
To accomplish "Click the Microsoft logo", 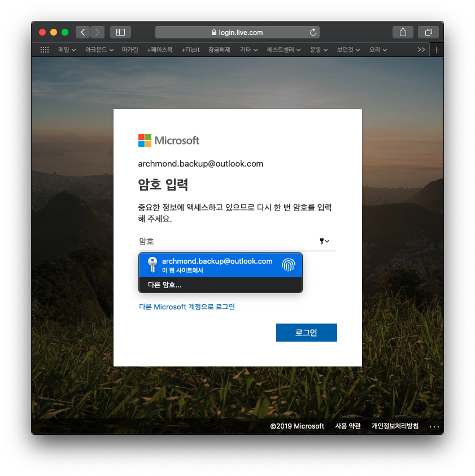I will click(x=168, y=140).
